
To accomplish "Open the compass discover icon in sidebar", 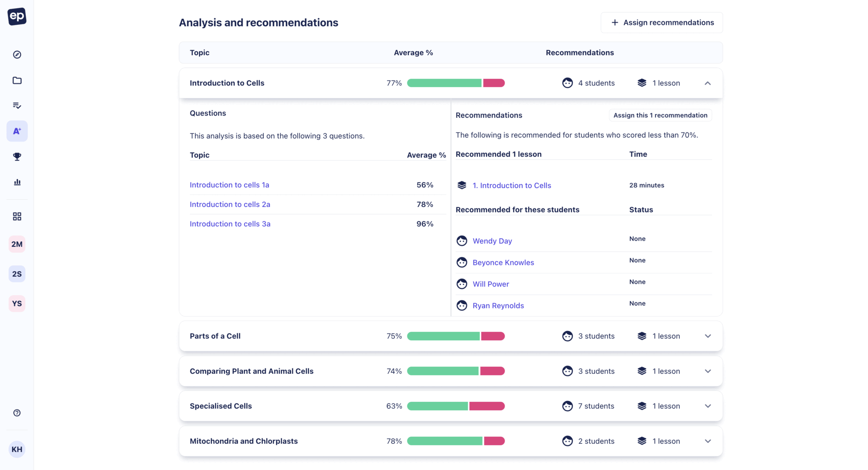I will point(17,55).
